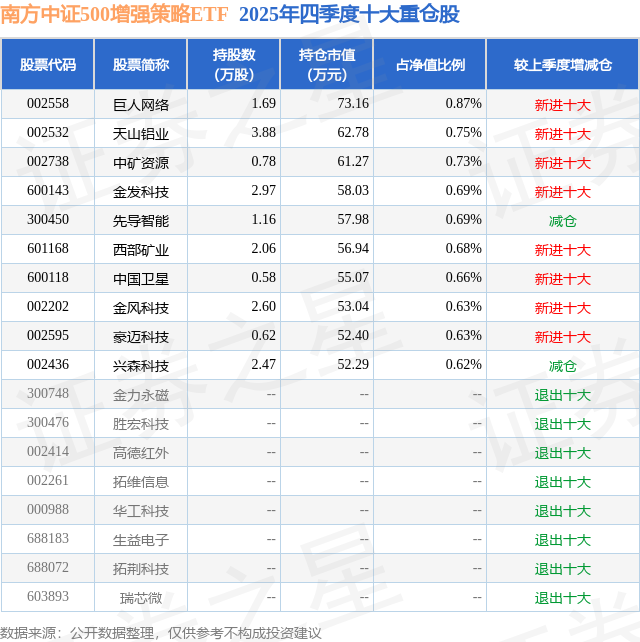Select stock name 瑞芯微
The image size is (640, 642).
141,598
